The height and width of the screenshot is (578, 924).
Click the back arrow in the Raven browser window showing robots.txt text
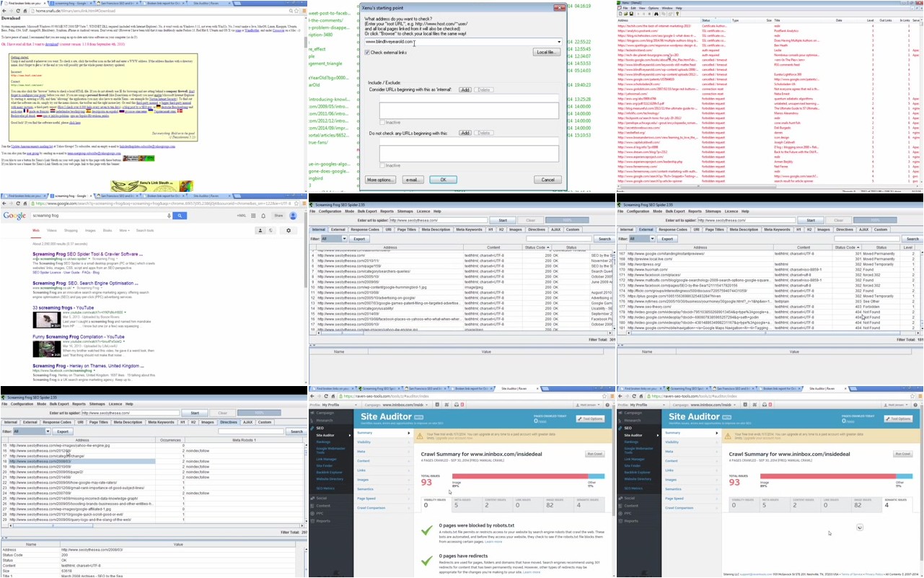point(314,396)
